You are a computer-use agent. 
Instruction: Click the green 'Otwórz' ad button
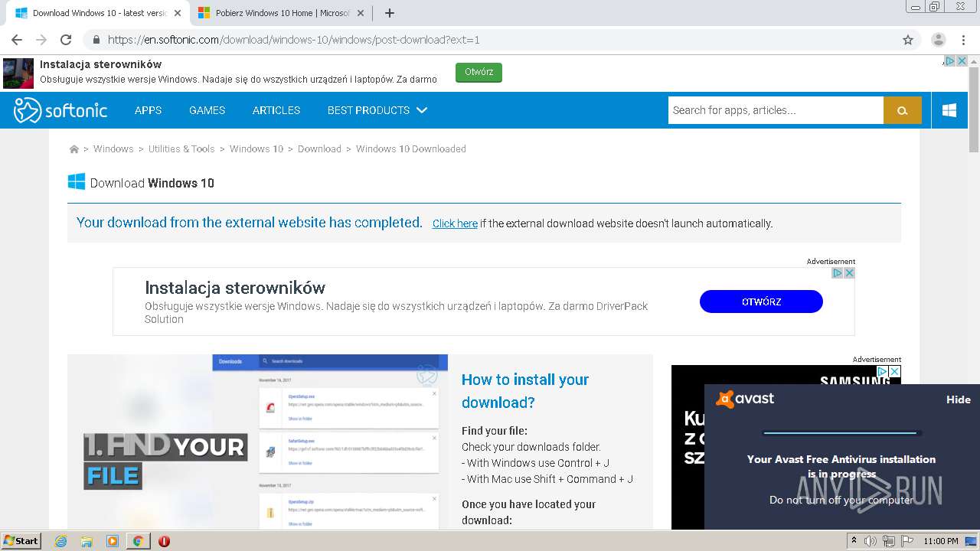tap(479, 72)
